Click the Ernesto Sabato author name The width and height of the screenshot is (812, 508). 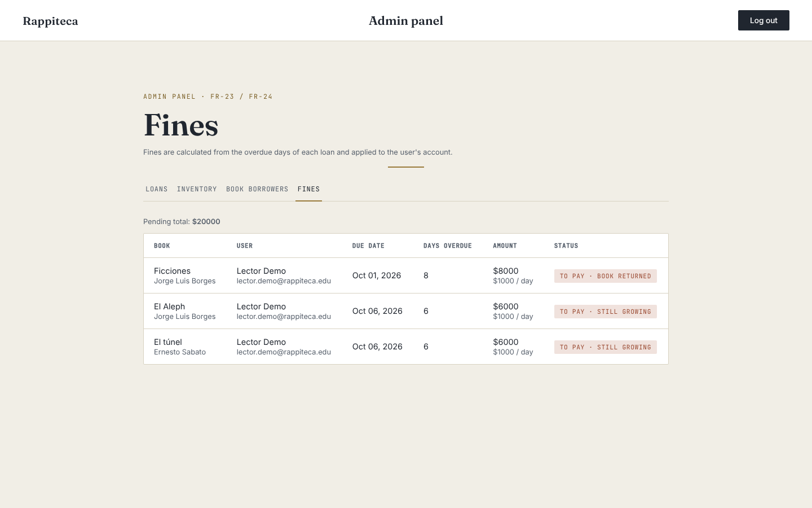[x=180, y=352]
